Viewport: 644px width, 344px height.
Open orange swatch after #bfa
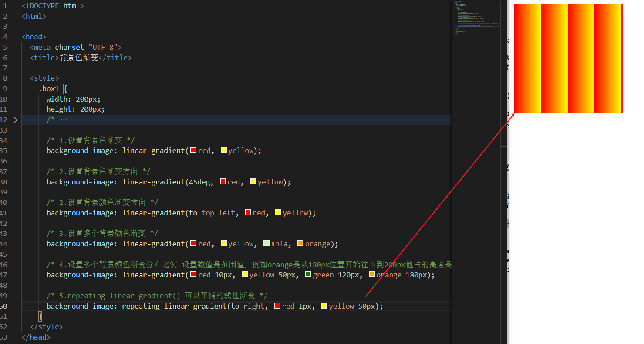[x=300, y=244]
